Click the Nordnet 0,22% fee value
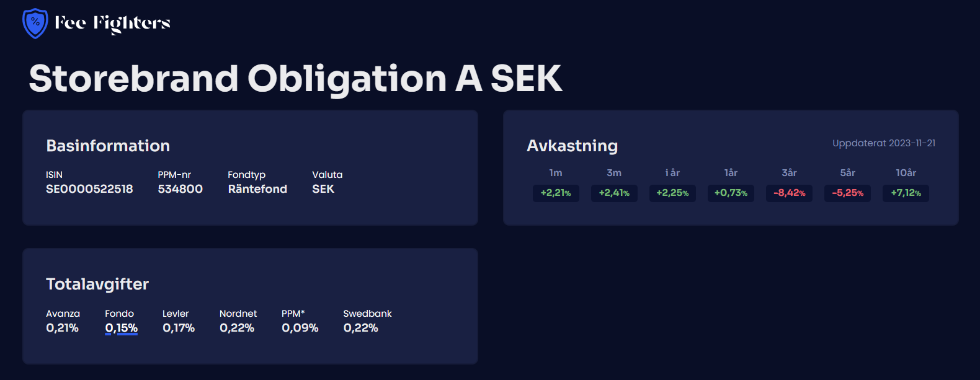This screenshot has width=980, height=380. 237,328
